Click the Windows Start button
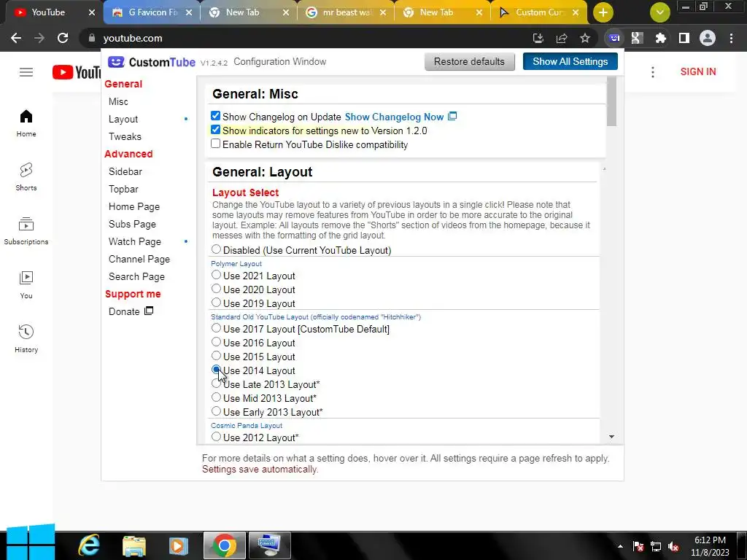Screen dimensions: 747x560 (x=30, y=542)
